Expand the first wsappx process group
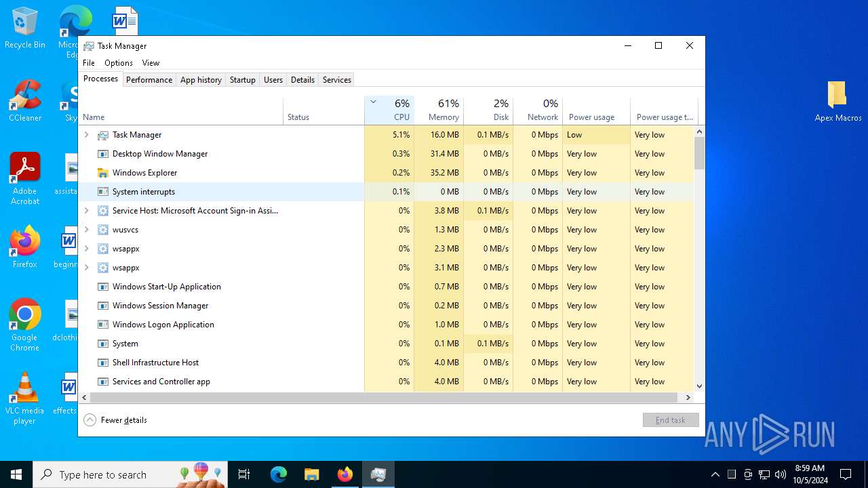Image resolution: width=868 pixels, height=488 pixels. point(86,249)
